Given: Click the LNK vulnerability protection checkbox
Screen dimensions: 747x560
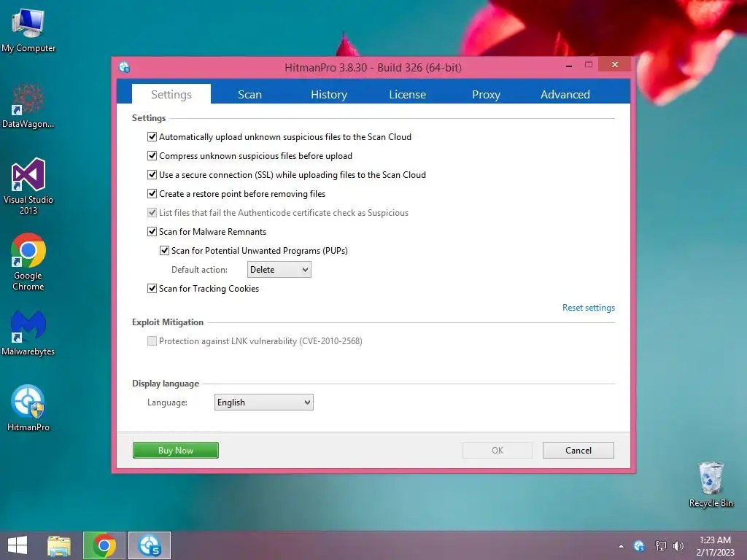Looking at the screenshot, I should [152, 341].
